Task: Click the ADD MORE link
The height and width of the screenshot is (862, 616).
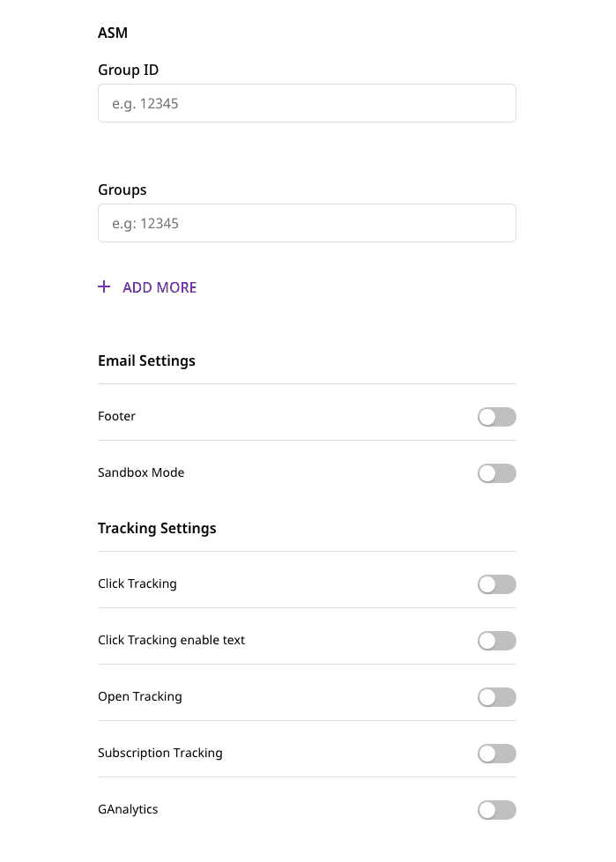Action: tap(159, 287)
